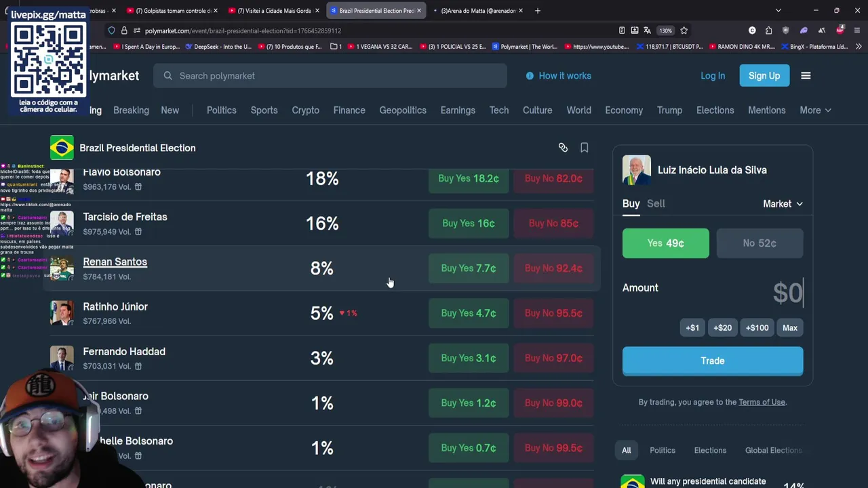Open the Trump category
Screen dimensions: 868x488
click(669, 110)
